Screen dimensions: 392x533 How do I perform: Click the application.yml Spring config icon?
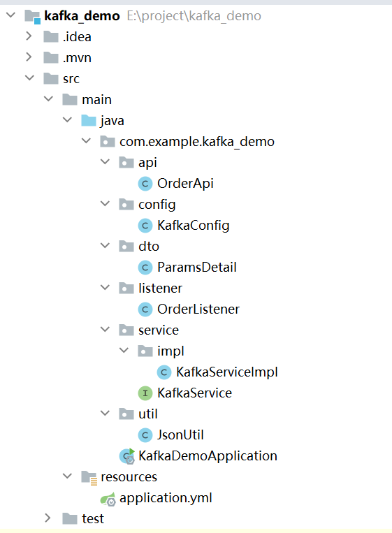108,499
